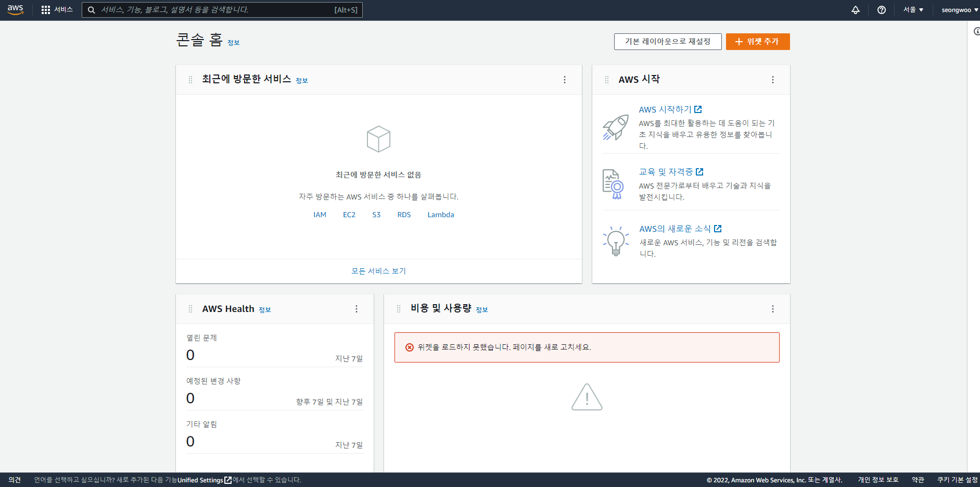This screenshot has width=980, height=487.
Task: Open the Lambda service link
Action: point(441,215)
